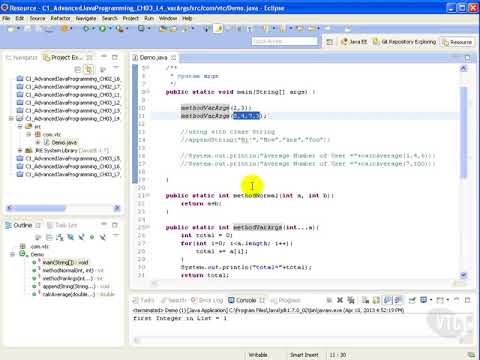Open the File menu
The image size is (480, 360).
pyautogui.click(x=6, y=18)
